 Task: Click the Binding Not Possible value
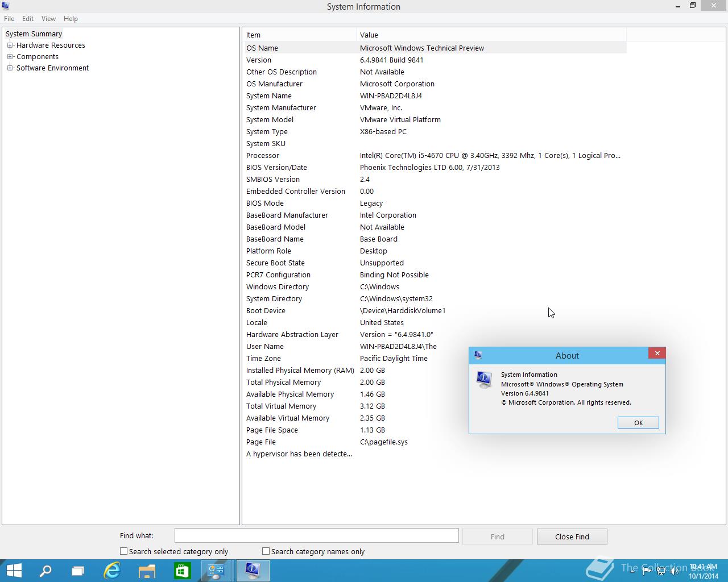click(394, 275)
